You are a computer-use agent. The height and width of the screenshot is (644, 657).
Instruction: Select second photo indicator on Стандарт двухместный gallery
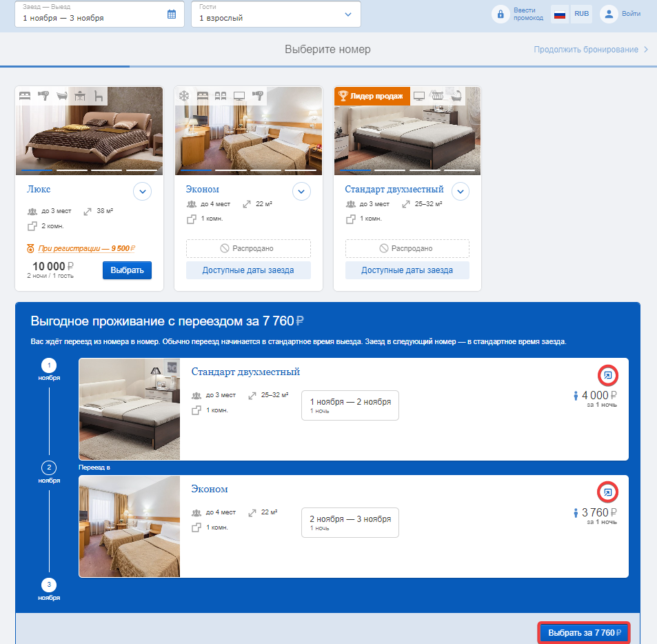(390, 170)
